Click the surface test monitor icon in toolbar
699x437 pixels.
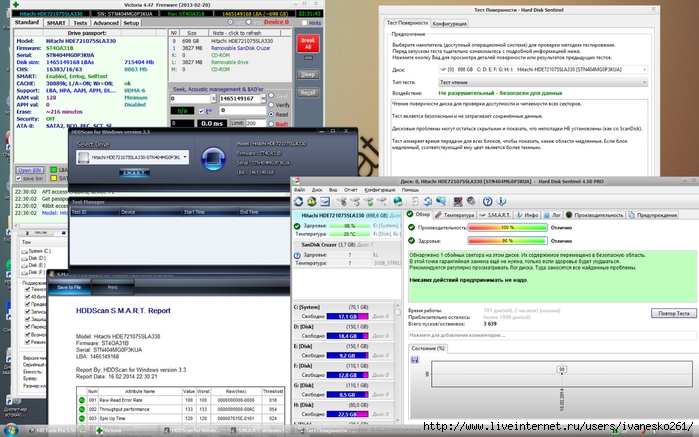(458, 202)
